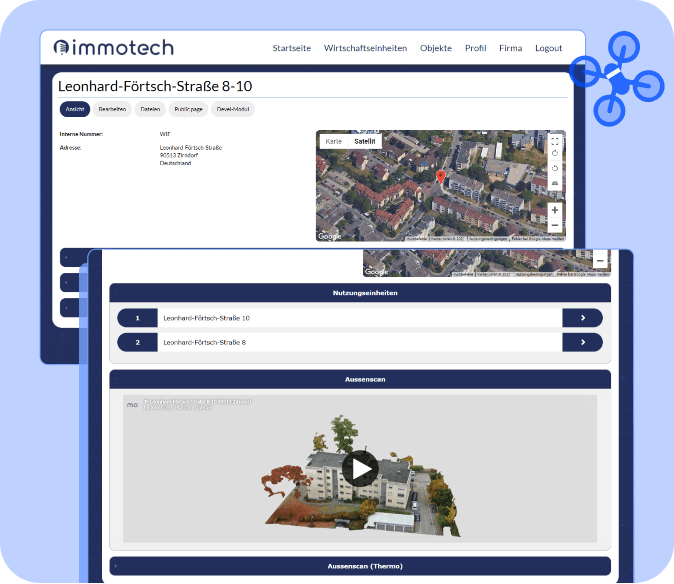Switch map to Karte view
The image size is (674, 584).
point(334,142)
